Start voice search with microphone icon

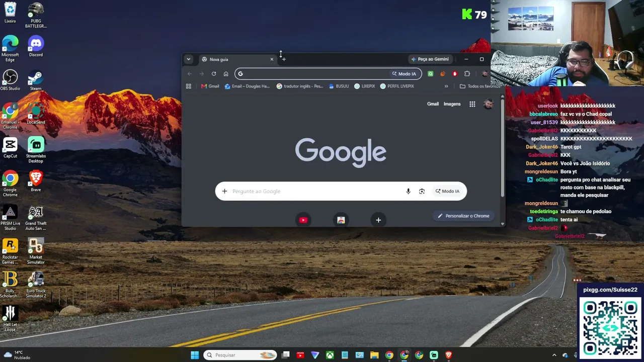click(x=408, y=191)
